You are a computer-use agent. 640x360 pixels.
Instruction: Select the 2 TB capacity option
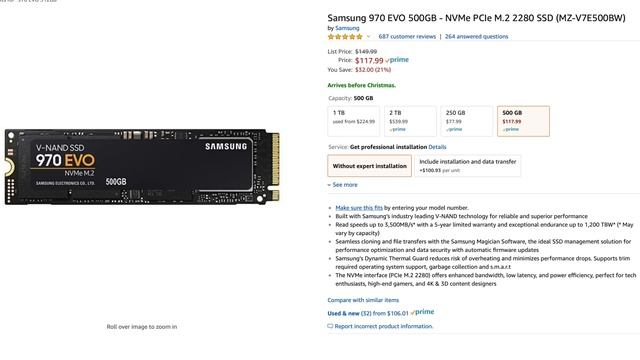410,121
